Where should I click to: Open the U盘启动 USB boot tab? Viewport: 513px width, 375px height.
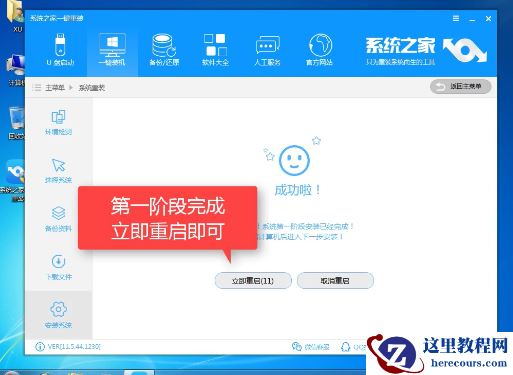pos(60,49)
